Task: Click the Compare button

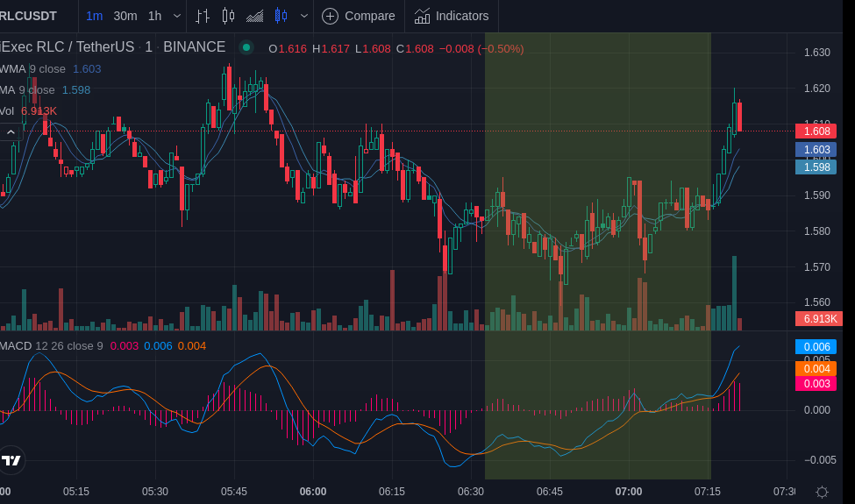Action: [359, 16]
